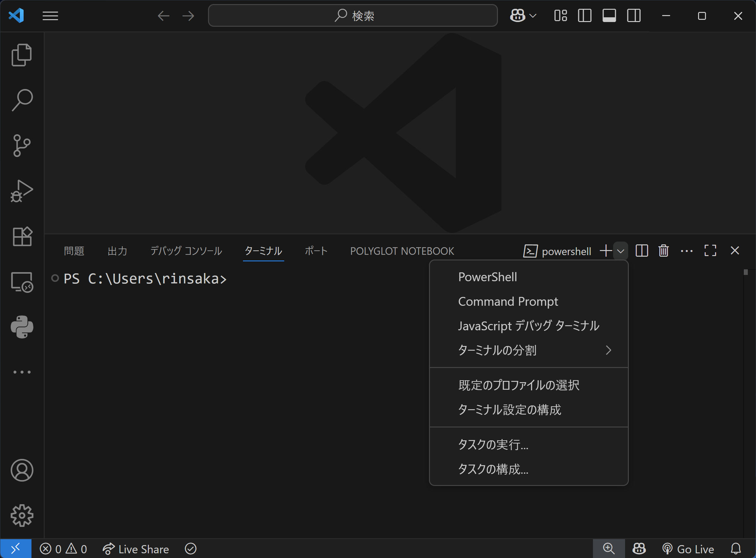
Task: Select JavaScript デバッグ ターミナル
Action: (x=529, y=326)
